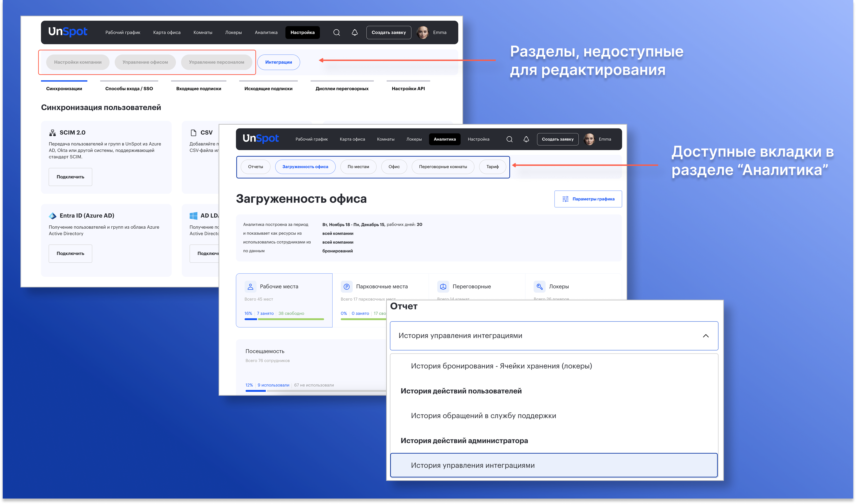Switch to Переговорные комнаты analytics tab
The width and height of the screenshot is (856, 504).
coord(443,167)
